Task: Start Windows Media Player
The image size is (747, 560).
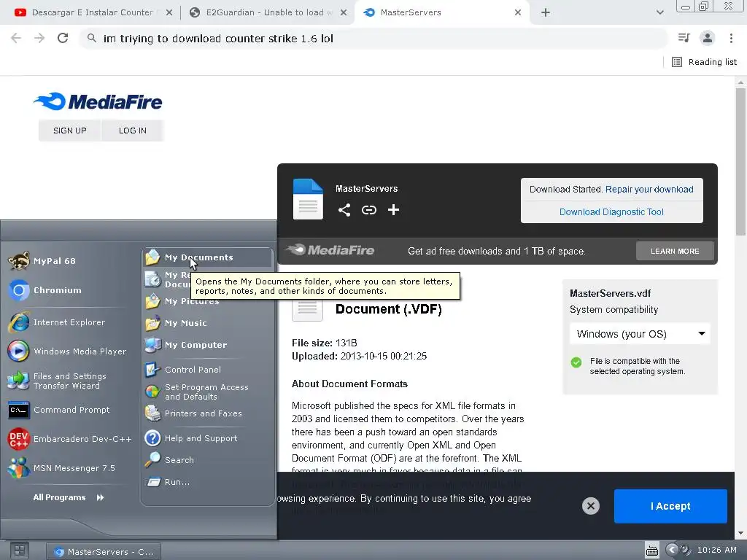Action: (67, 351)
